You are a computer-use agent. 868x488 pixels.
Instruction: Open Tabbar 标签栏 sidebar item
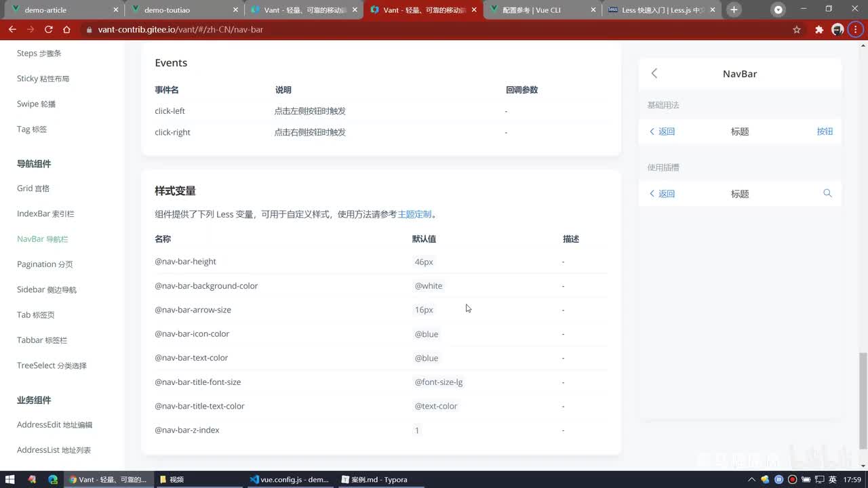(42, 340)
